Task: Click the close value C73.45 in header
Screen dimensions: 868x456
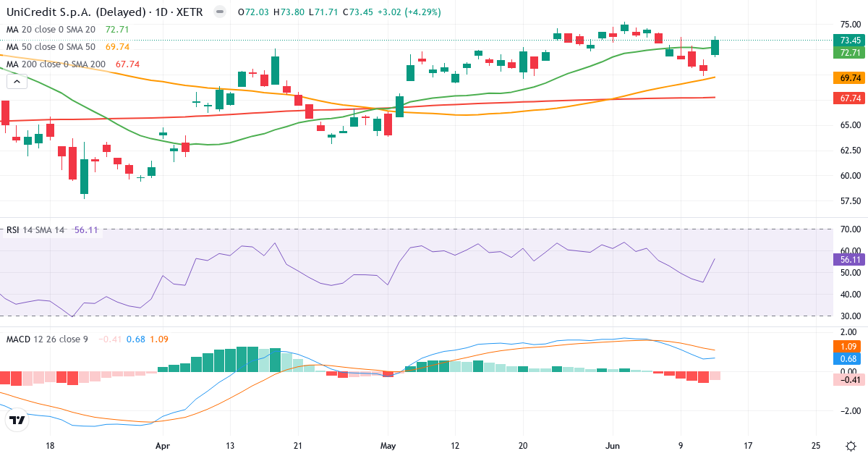Action: pos(357,12)
